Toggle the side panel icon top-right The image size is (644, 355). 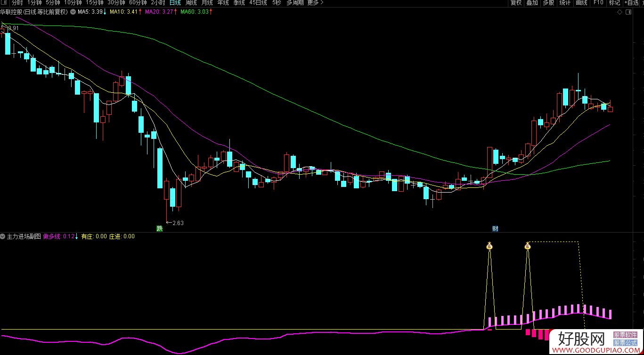coord(628,13)
